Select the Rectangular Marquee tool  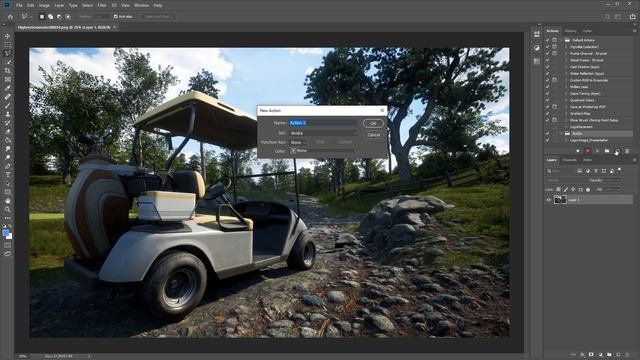(7, 44)
